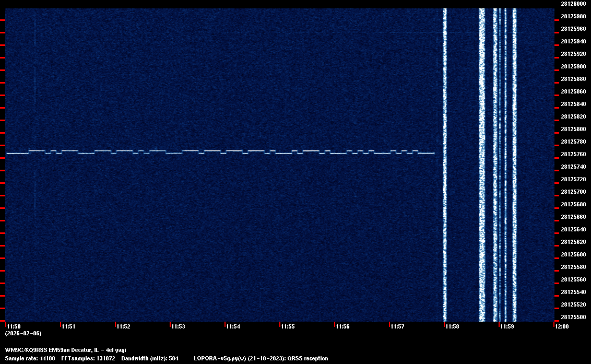Click the (2026-02-06) date label

click(x=23, y=333)
